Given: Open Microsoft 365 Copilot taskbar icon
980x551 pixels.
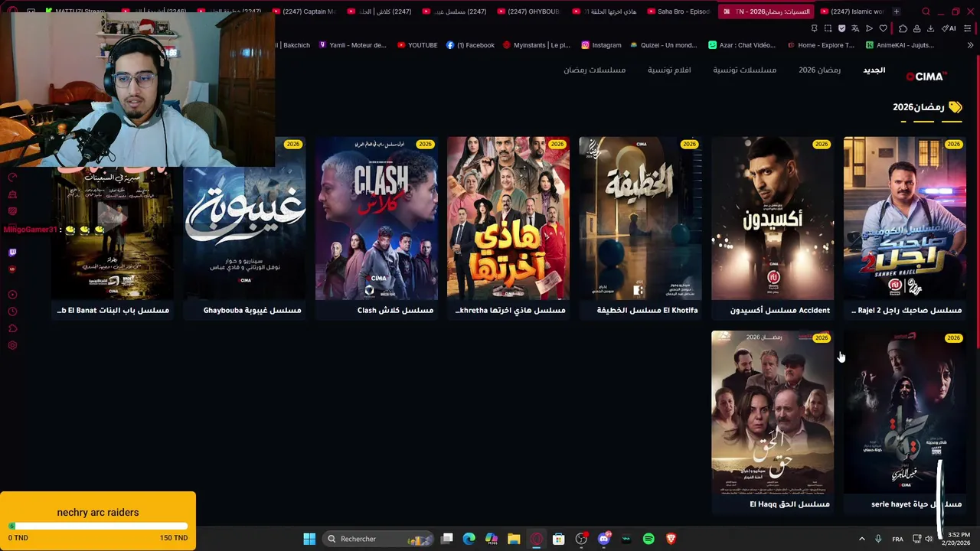Looking at the screenshot, I should coord(492,539).
